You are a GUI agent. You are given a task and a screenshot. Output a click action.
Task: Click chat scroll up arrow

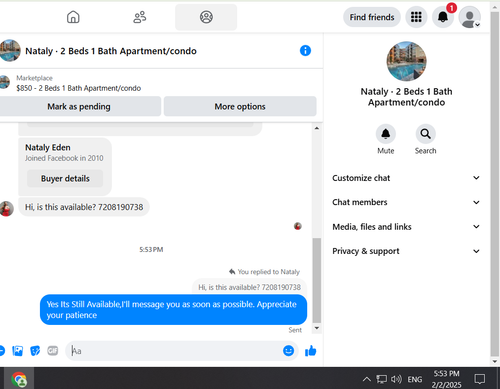tap(317, 128)
